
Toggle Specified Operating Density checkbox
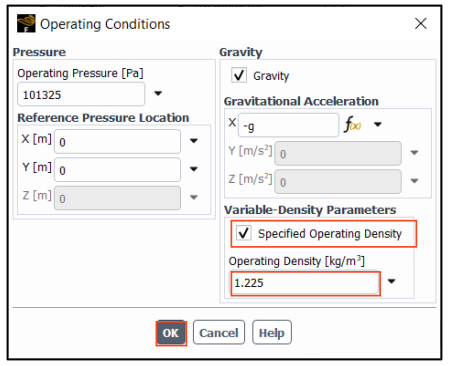click(x=244, y=232)
